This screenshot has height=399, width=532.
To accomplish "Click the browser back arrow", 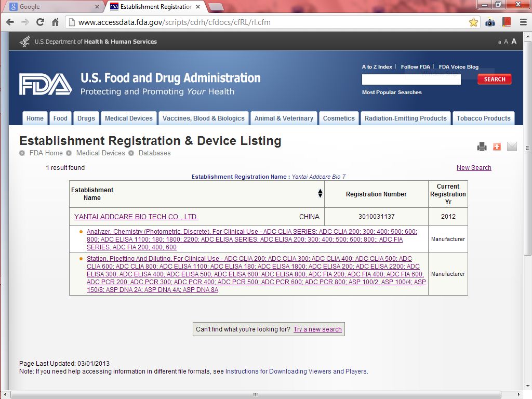I will click(10, 22).
